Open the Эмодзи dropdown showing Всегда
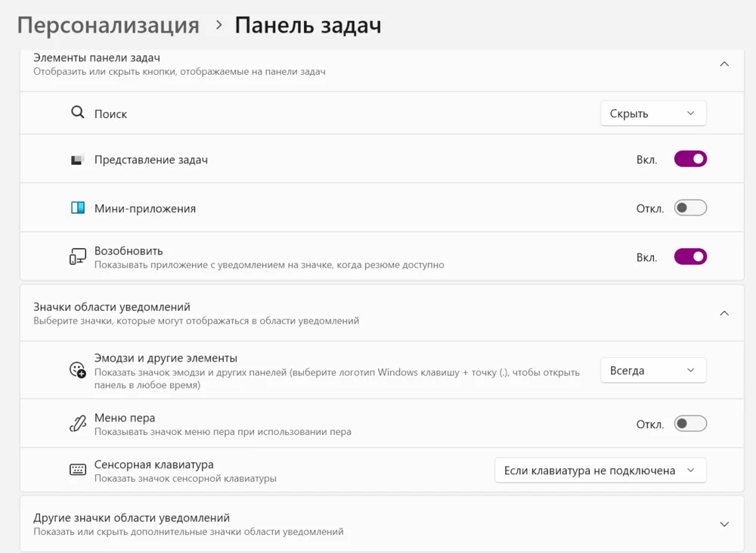Viewport: 756px width, 553px height. tap(653, 371)
